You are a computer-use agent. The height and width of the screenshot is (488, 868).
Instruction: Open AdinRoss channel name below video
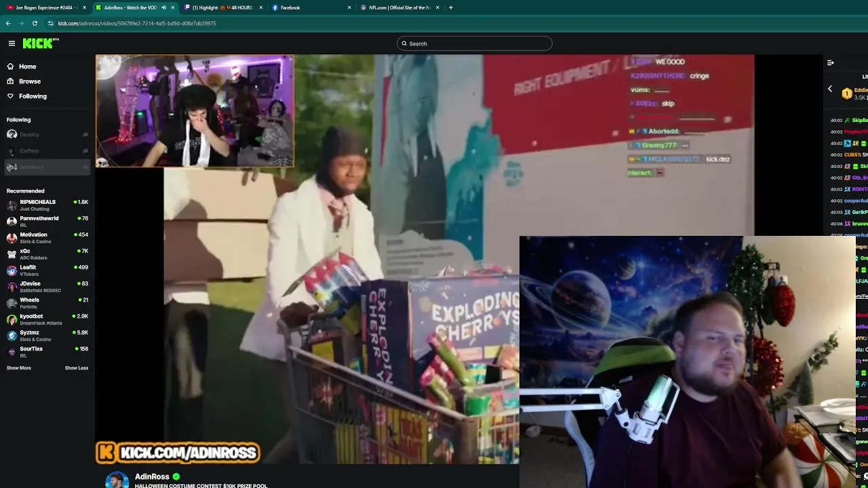coord(152,476)
